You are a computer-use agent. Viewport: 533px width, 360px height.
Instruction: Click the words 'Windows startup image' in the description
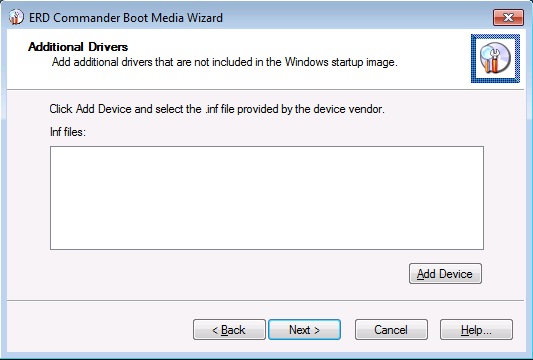tap(340, 62)
